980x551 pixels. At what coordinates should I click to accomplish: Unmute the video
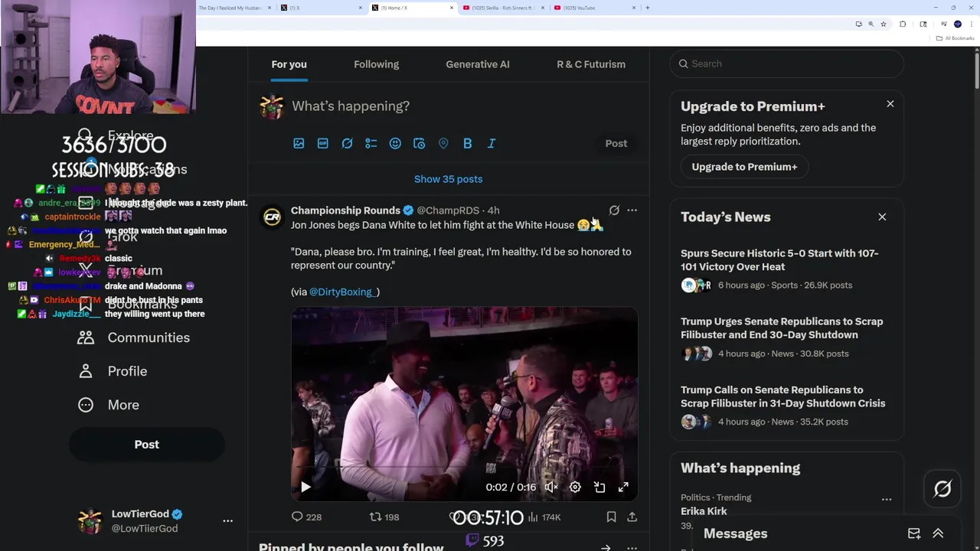tap(551, 487)
